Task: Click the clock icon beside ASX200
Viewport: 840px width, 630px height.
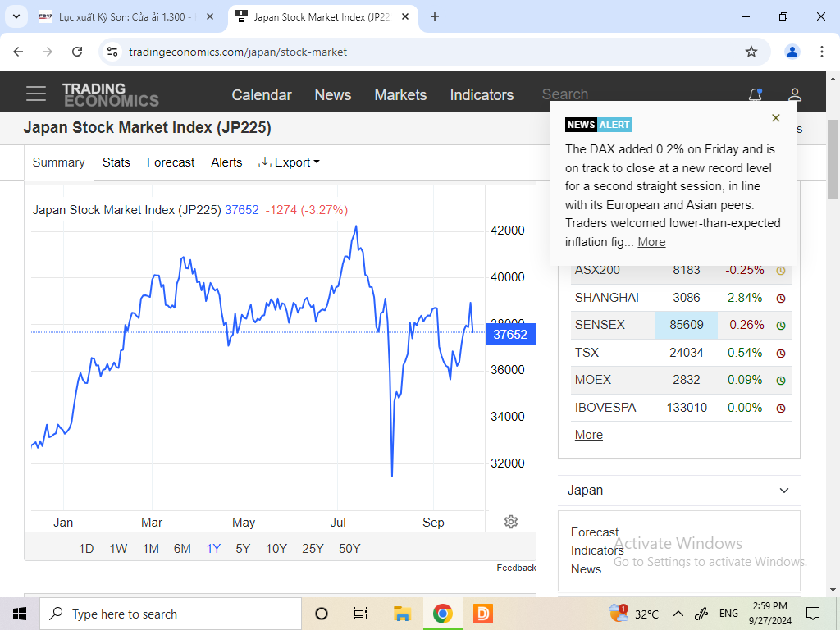Action: pos(781,271)
